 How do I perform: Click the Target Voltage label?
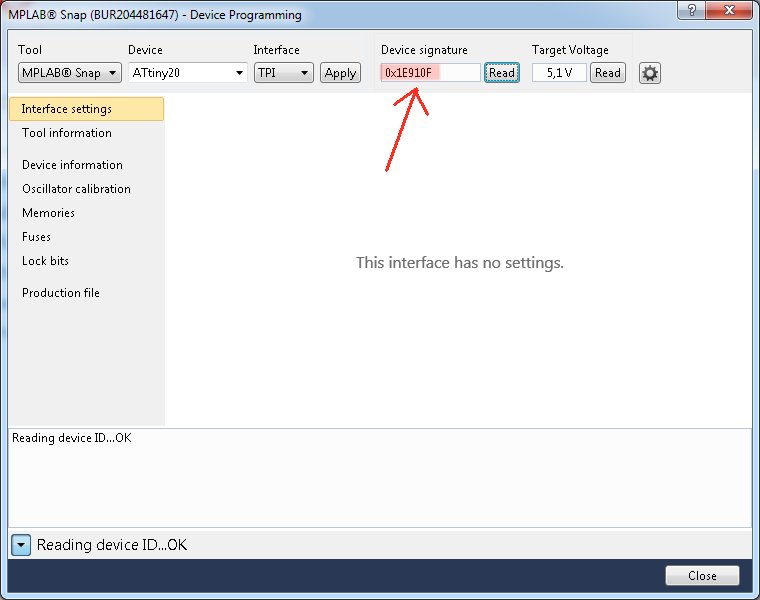pos(570,50)
